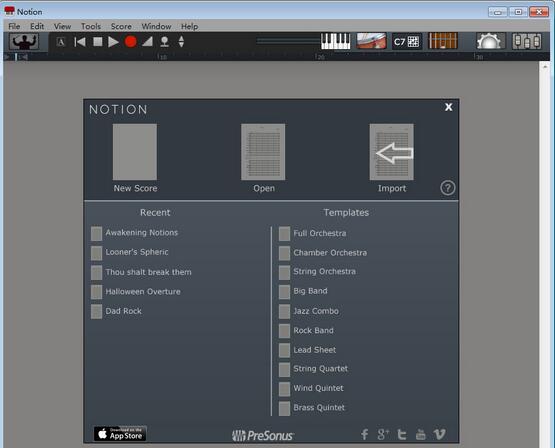
Task: Click the up-down transpose arrows icon
Action: point(181,42)
